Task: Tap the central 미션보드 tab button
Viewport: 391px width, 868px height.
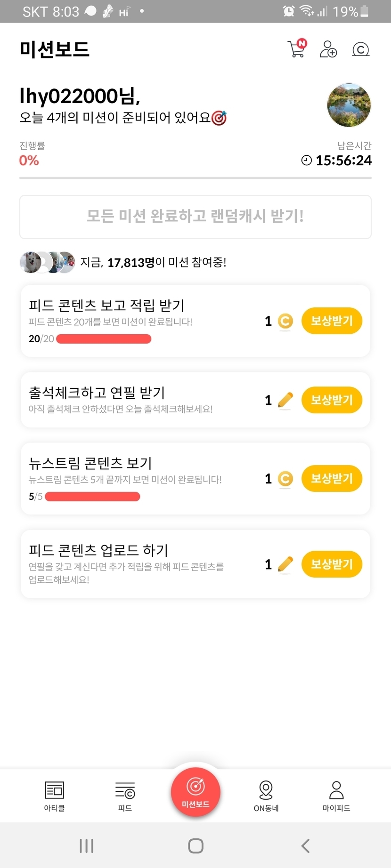Action: point(195,792)
